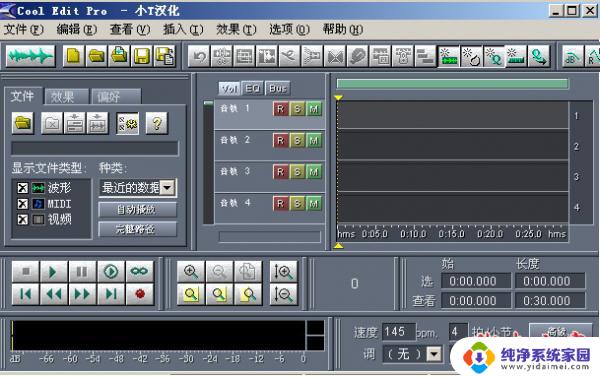Click the 完整路径 button
This screenshot has width=600, height=377.
coord(138,229)
